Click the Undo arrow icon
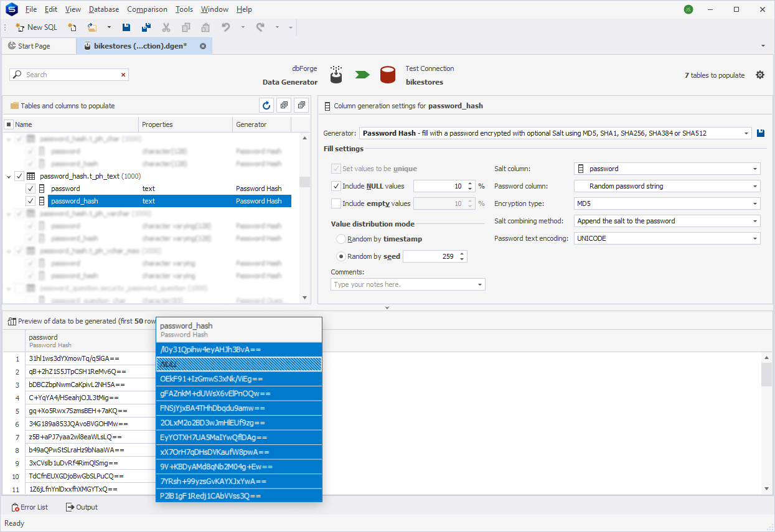This screenshot has height=532, width=775. (226, 27)
